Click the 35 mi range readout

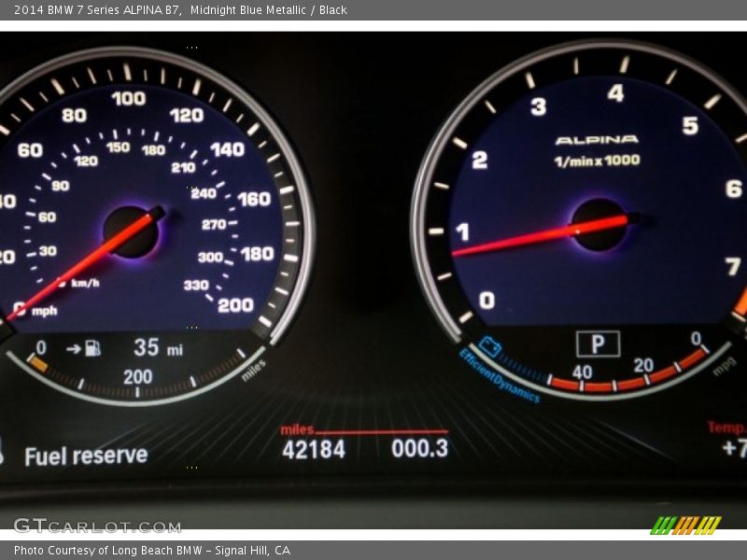click(158, 348)
